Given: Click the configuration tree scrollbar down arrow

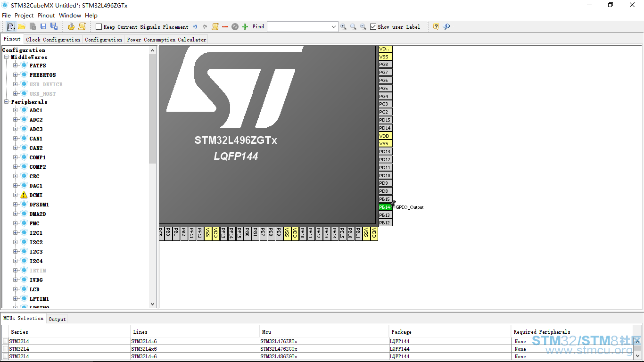Looking at the screenshot, I should point(152,304).
